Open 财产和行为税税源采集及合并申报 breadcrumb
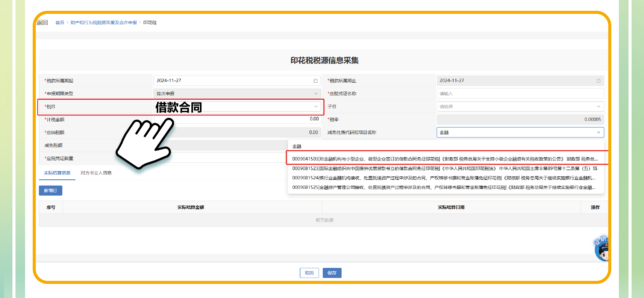This screenshot has width=644, height=298. 104,23
